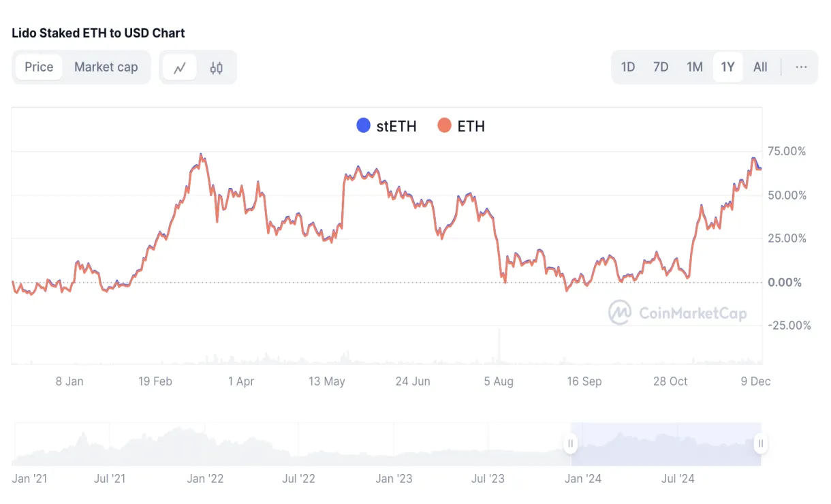Switch to candlestick chart view
This screenshot has height=504, width=831.
(x=216, y=67)
